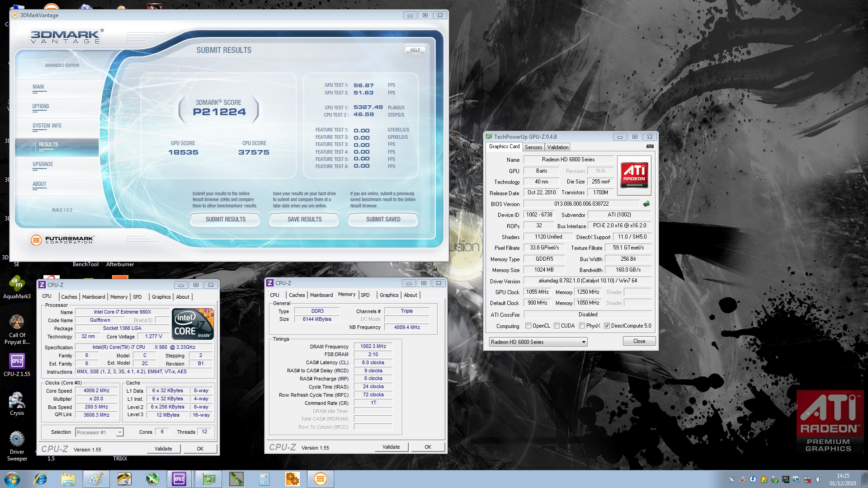
Task: Select SYSTEM INFO in 3DMark sidebar
Action: click(x=47, y=126)
